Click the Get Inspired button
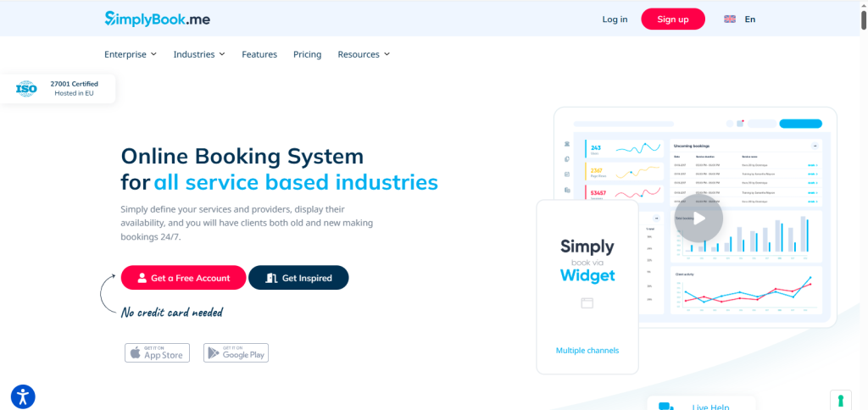This screenshot has width=868, height=410. coord(298,278)
